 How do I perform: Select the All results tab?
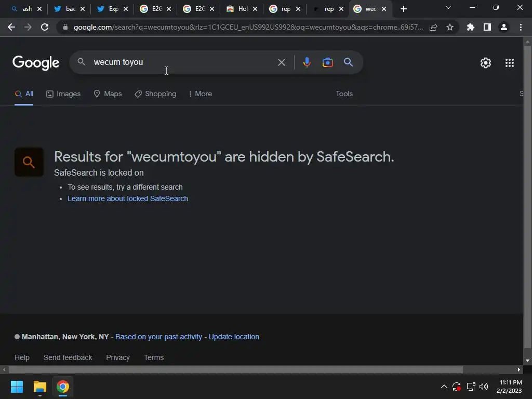click(x=24, y=94)
